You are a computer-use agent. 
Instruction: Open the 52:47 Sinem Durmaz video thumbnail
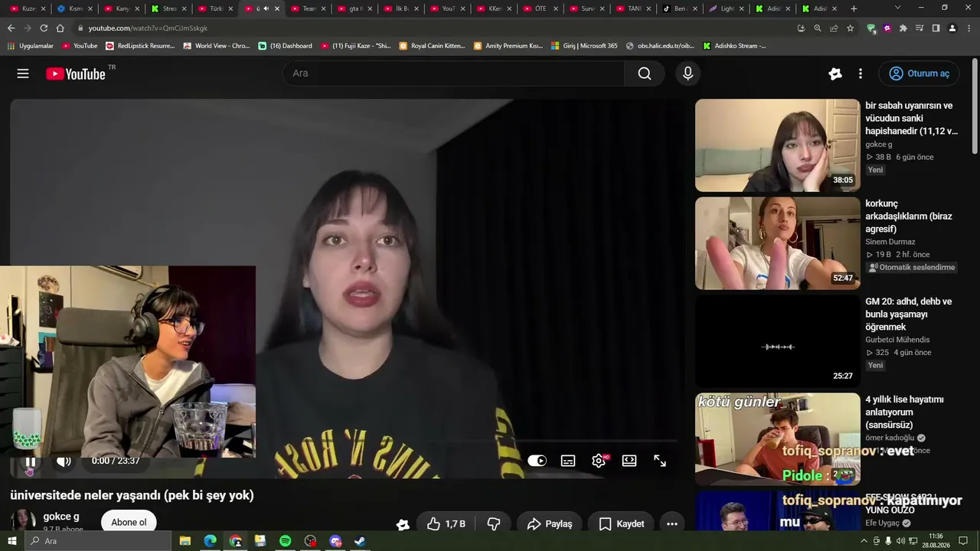[778, 243]
